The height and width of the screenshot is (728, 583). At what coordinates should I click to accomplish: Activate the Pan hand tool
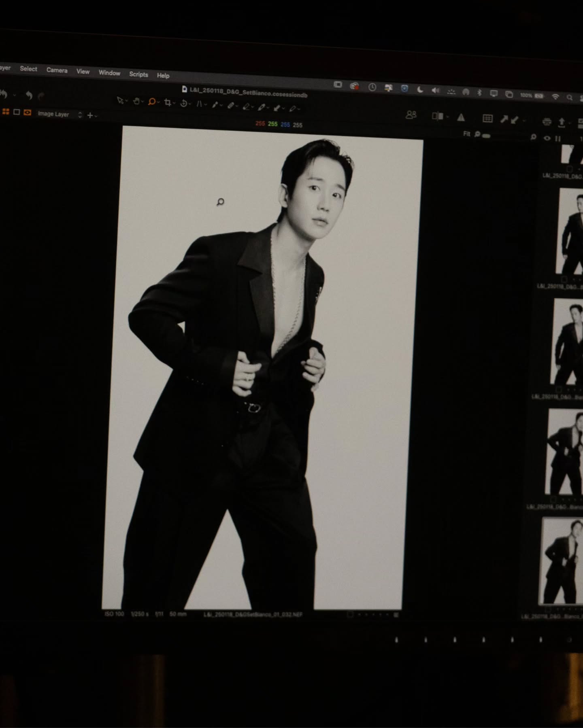[x=136, y=101]
